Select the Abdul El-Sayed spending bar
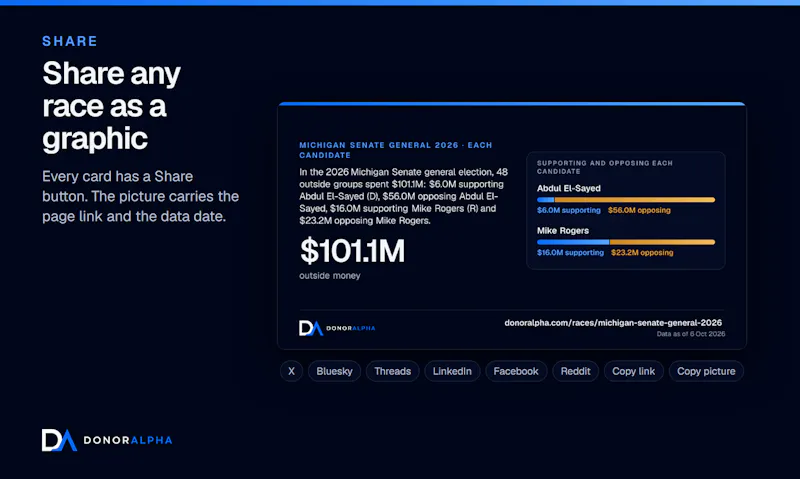This screenshot has width=800, height=479. 626,200
